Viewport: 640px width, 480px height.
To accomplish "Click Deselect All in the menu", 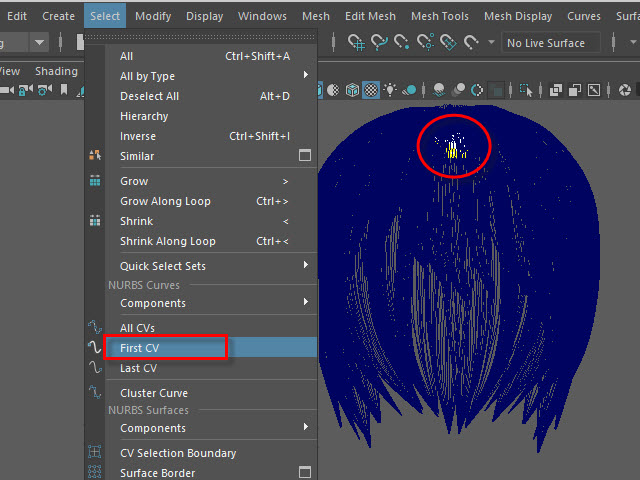I will 149,96.
